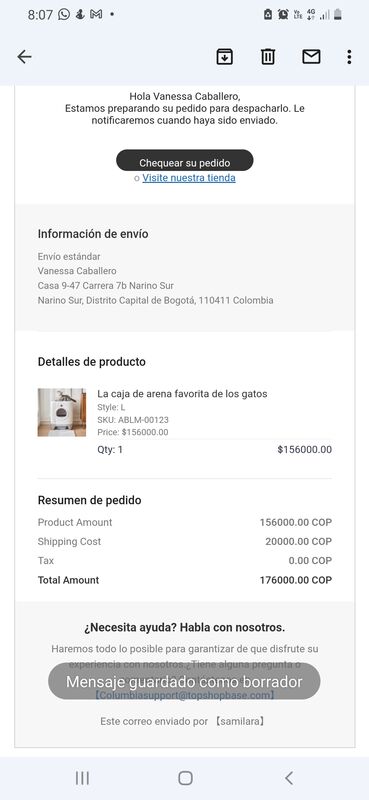369x800 pixels.
Task: Tap Android recent apps button
Action: click(82, 778)
